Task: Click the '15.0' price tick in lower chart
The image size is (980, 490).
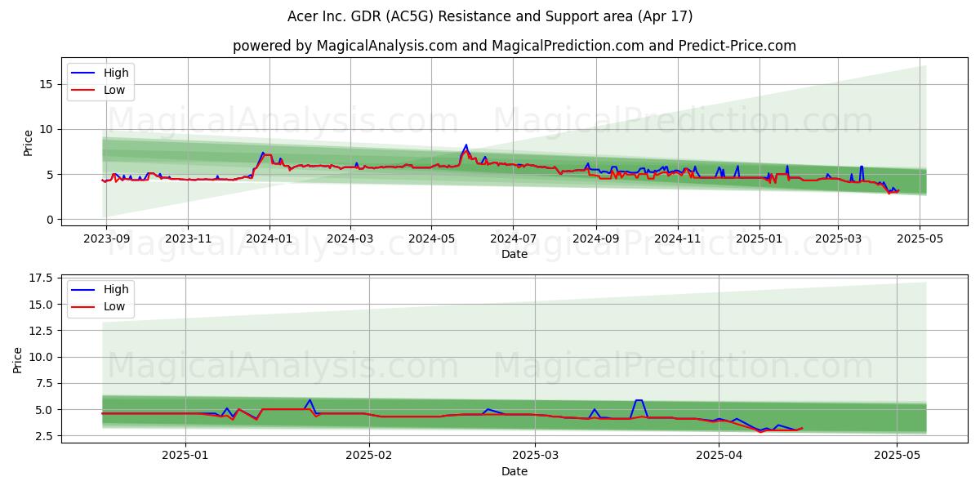Action: 42,305
